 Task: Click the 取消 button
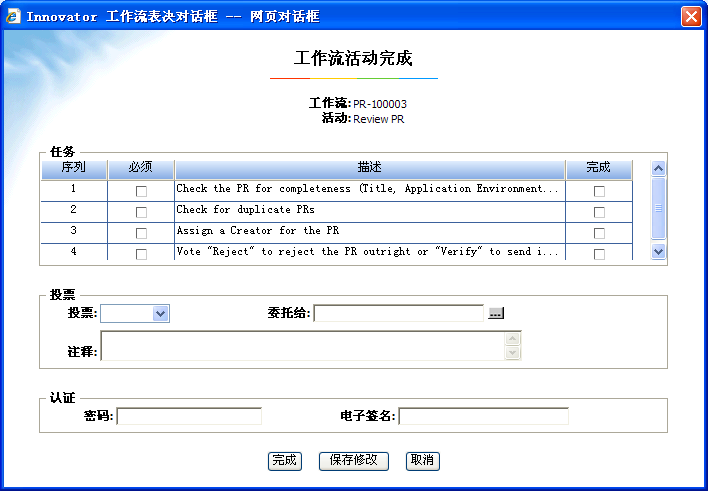pyautogui.click(x=423, y=461)
